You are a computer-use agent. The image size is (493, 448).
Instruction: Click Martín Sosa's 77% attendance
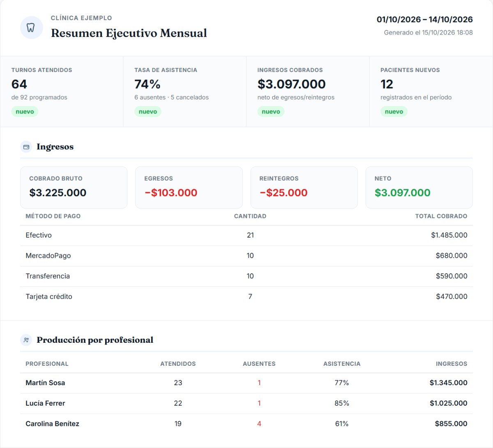pyautogui.click(x=342, y=383)
